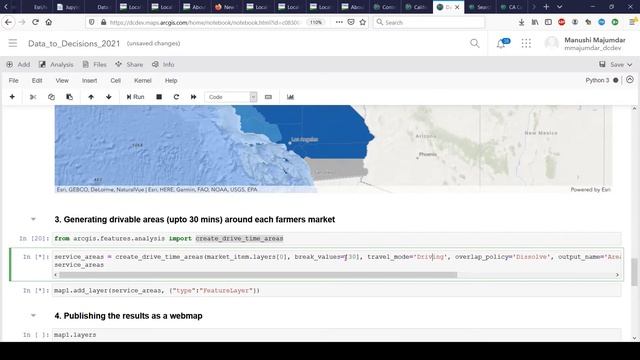Click the cell's horizontal scrollbar thumb

pos(258,275)
